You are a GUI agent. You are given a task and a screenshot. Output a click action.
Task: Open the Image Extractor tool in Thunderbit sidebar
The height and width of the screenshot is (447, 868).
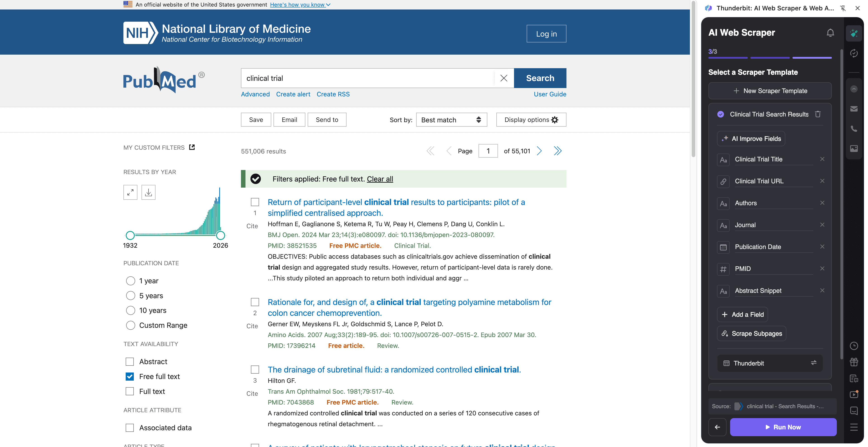(854, 149)
